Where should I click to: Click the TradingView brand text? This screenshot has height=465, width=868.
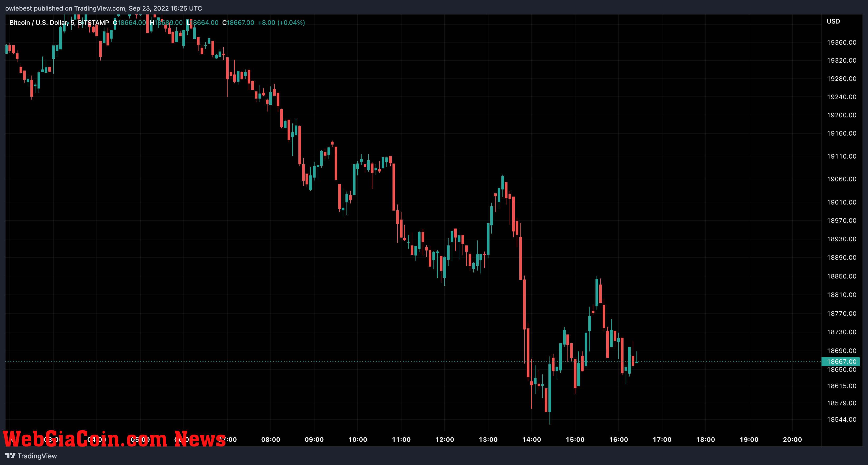point(37,456)
